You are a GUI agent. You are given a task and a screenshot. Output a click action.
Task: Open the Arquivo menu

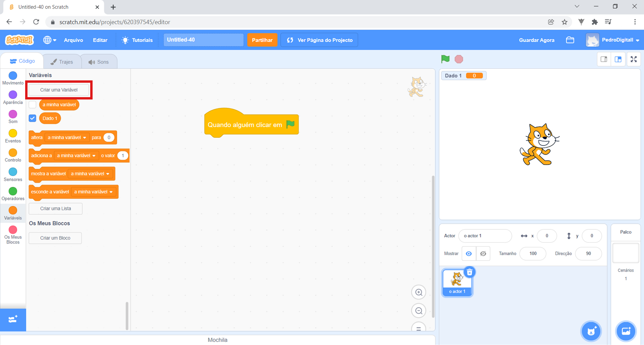73,40
